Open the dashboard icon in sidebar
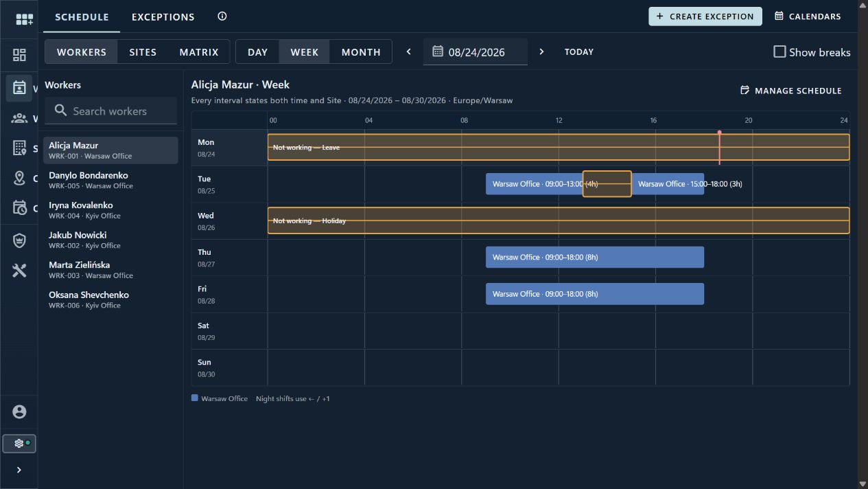 tap(19, 55)
